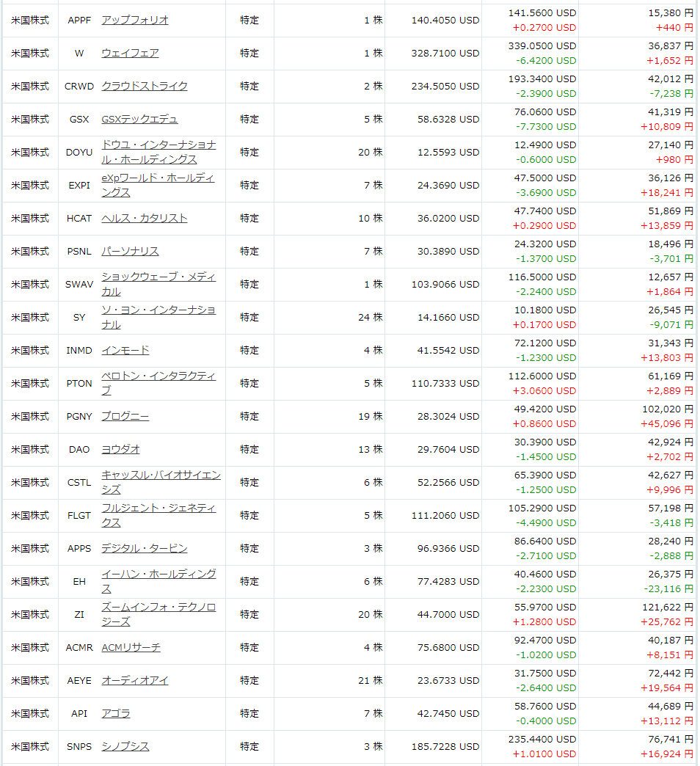
Task: Click the 24 株 quantity cell
Action: click(371, 317)
